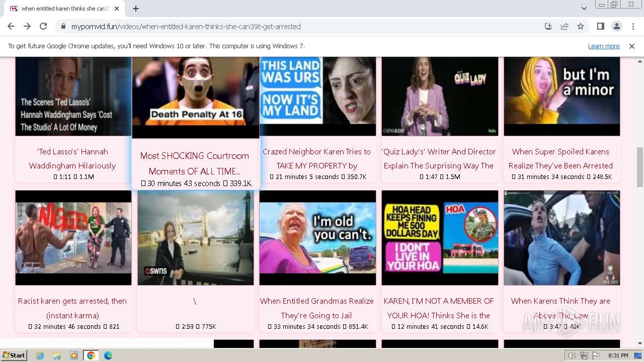Open 'Quiz Lady's' Writer And Director link
This screenshot has height=362, width=644.
click(x=439, y=158)
